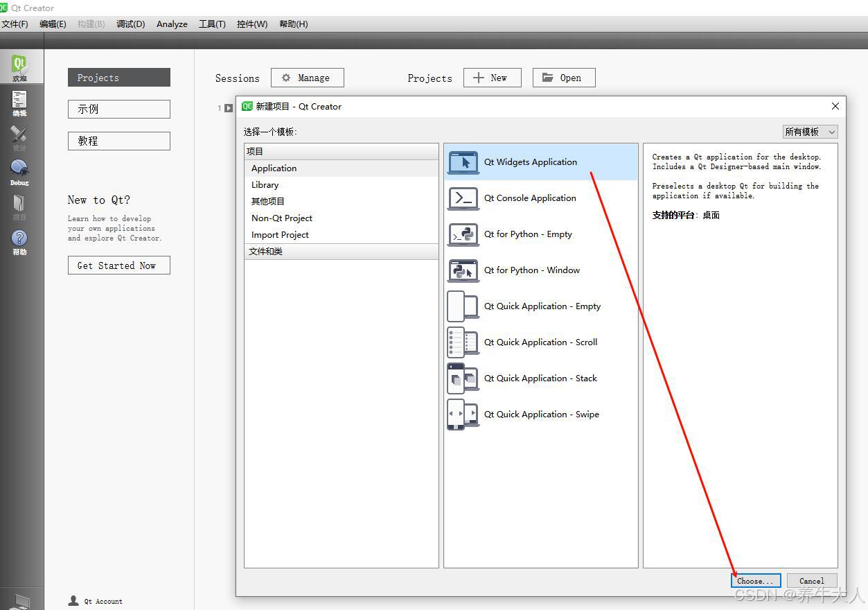
Task: Open the Design mode icon
Action: tap(19, 138)
